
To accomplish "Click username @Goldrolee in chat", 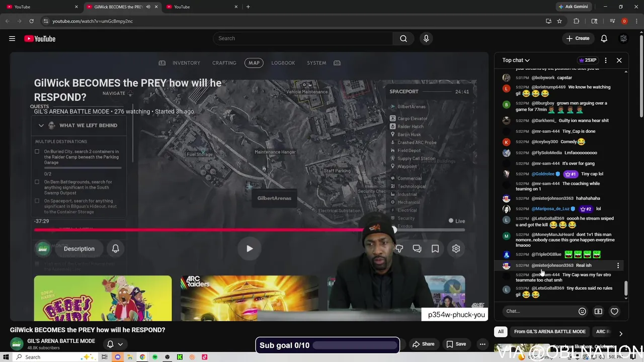I will [x=543, y=174].
